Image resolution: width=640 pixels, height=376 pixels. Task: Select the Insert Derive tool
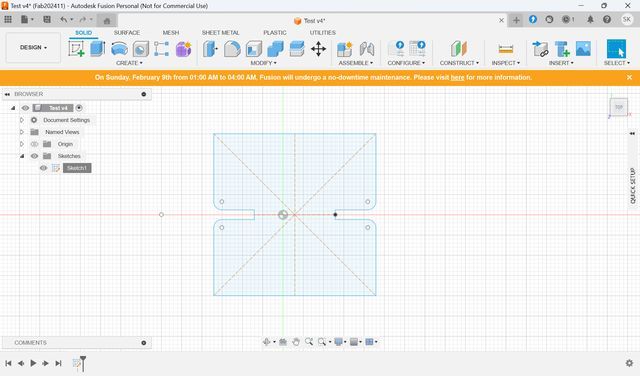click(540, 49)
